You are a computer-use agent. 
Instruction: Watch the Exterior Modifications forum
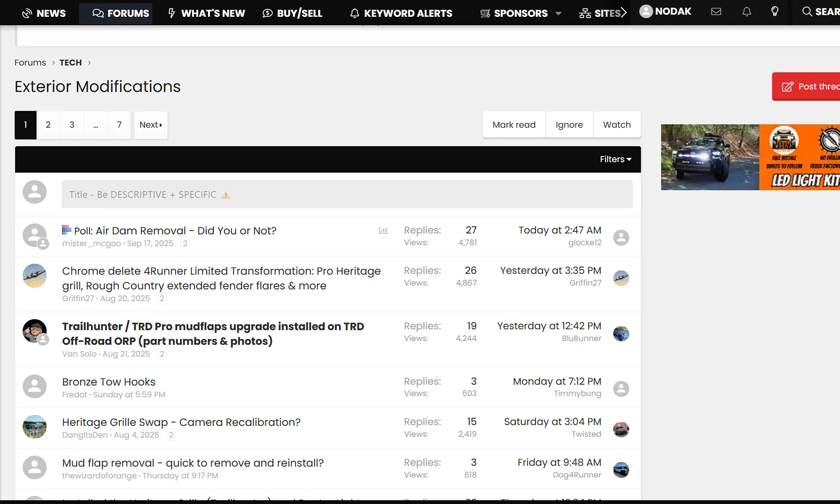click(617, 125)
